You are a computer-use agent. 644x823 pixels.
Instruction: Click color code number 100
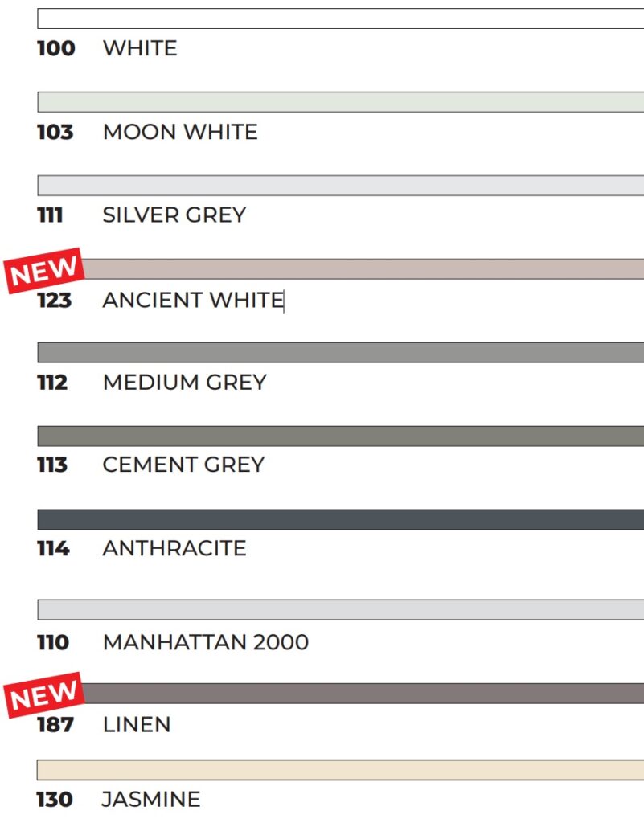coord(56,48)
